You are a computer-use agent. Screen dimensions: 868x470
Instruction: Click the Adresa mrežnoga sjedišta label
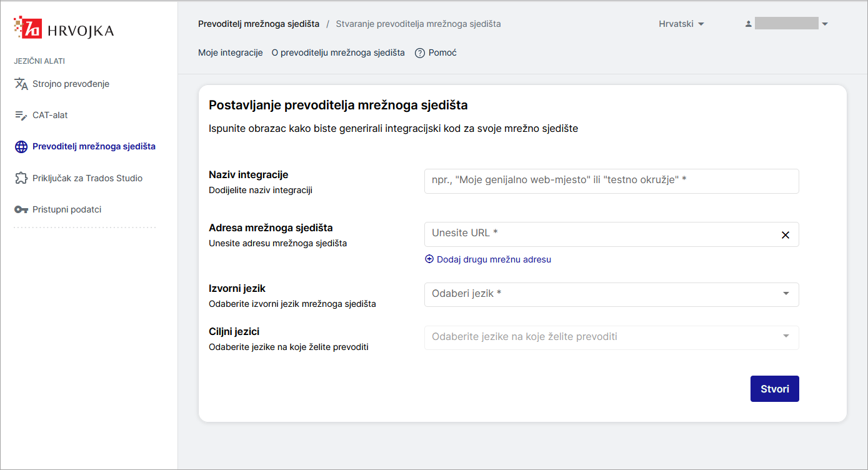(x=271, y=228)
